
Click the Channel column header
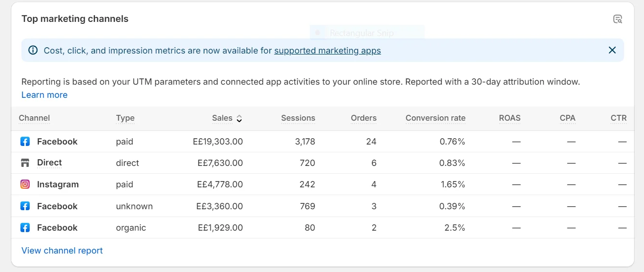[x=34, y=118]
